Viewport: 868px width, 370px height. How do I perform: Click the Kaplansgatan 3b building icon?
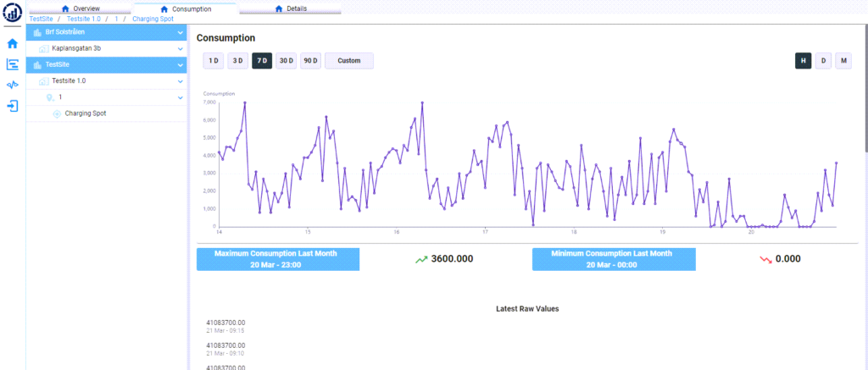[x=44, y=49]
